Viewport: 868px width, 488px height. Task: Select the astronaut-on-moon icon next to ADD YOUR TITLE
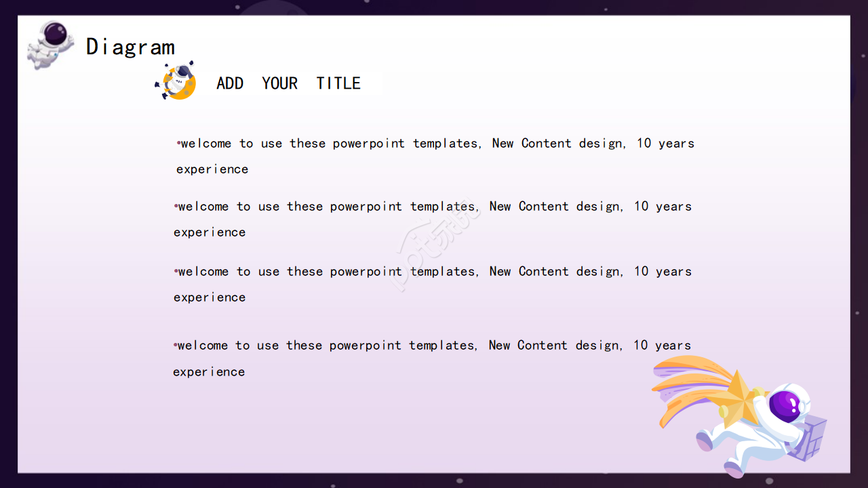click(x=176, y=81)
